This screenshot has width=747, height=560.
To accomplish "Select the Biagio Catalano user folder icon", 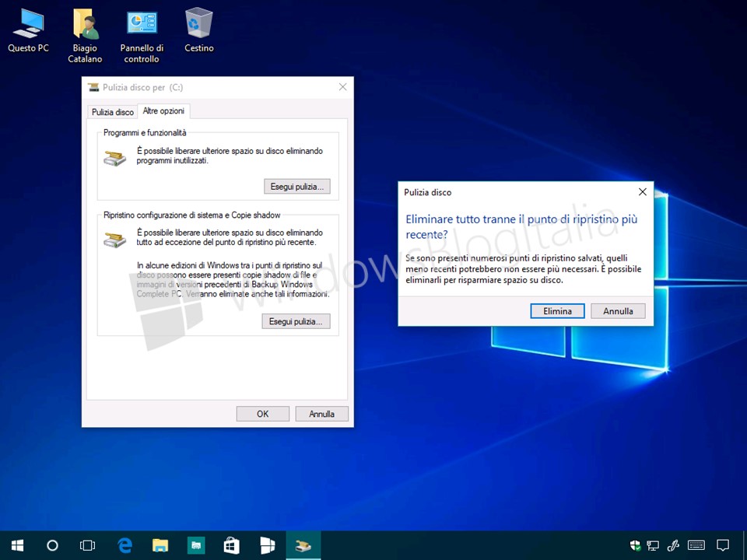I will tap(85, 36).
